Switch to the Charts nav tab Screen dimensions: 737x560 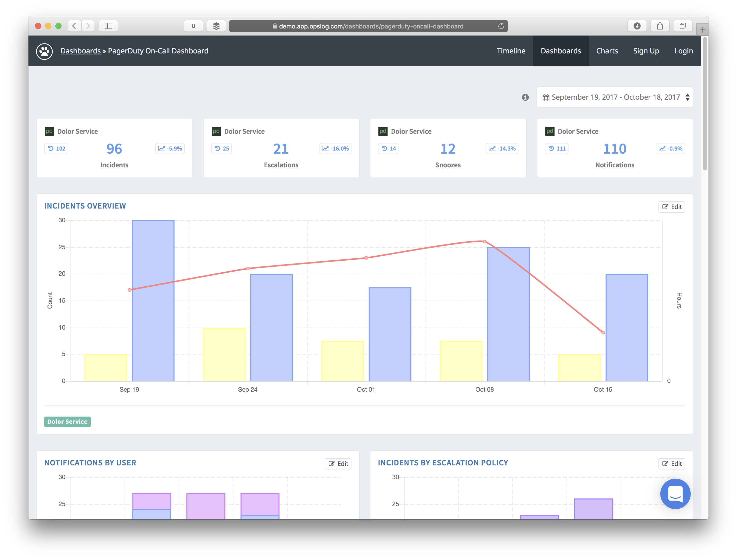coord(607,51)
